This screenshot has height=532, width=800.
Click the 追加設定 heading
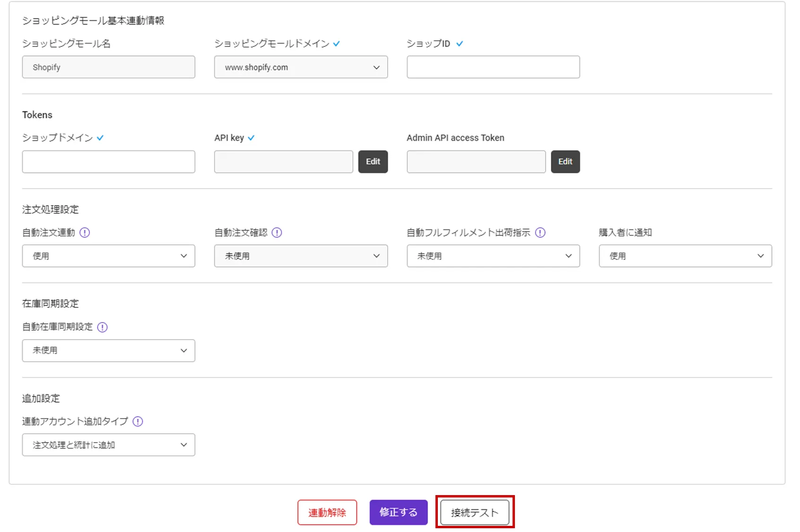tap(41, 398)
